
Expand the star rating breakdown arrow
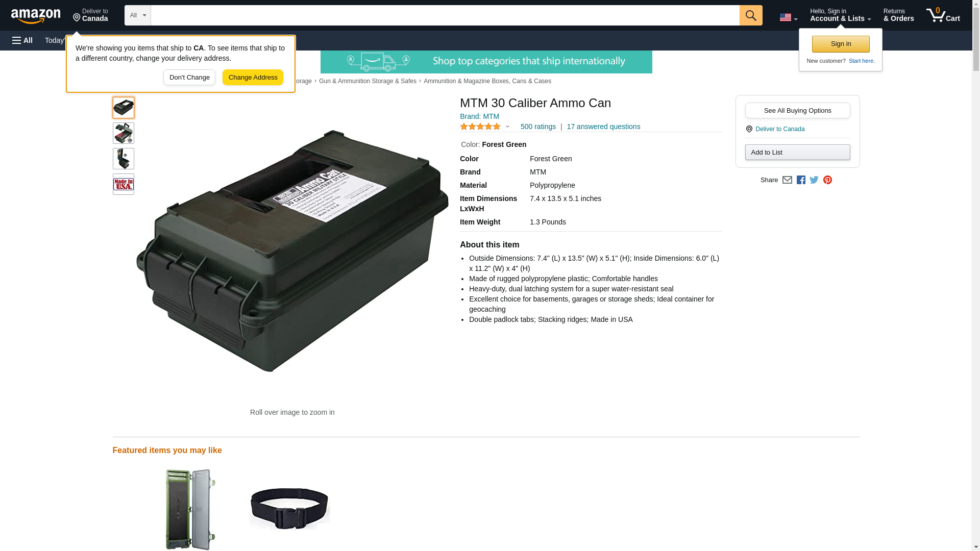pyautogui.click(x=507, y=127)
